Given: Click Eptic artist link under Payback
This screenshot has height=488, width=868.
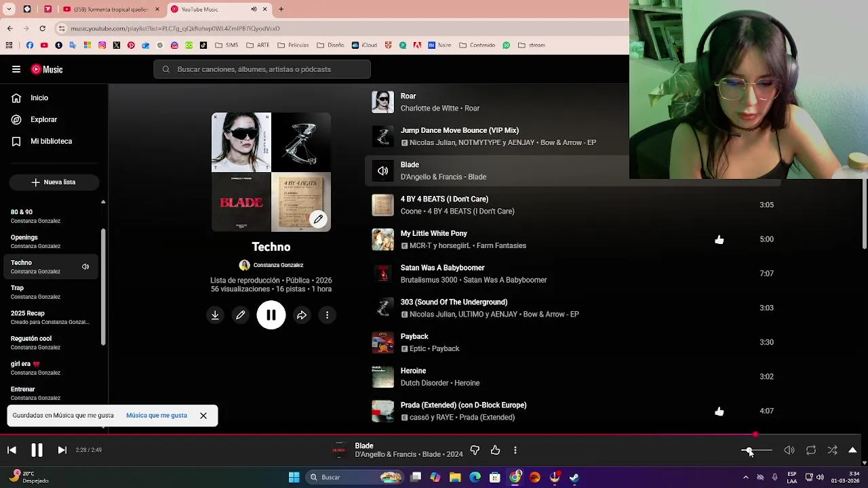Looking at the screenshot, I should [x=418, y=348].
